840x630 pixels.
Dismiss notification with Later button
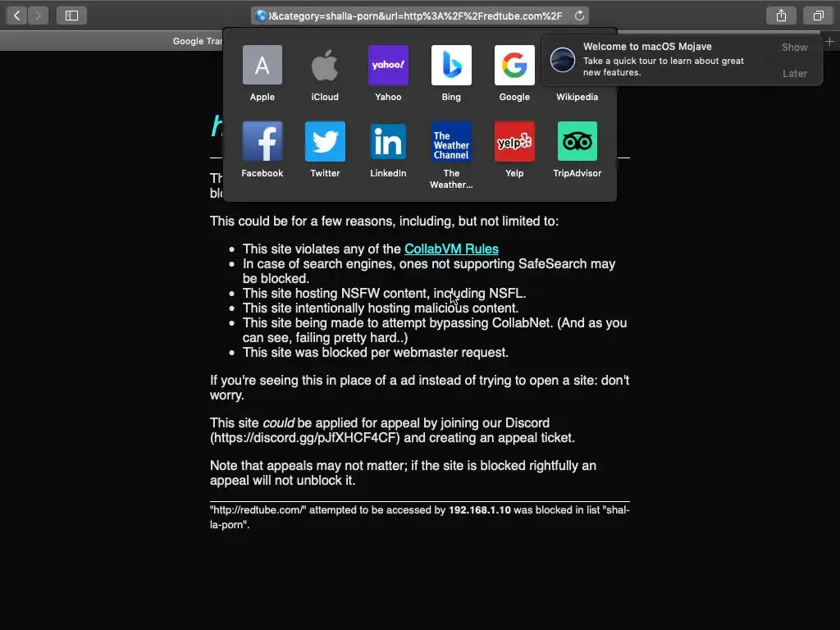794,73
